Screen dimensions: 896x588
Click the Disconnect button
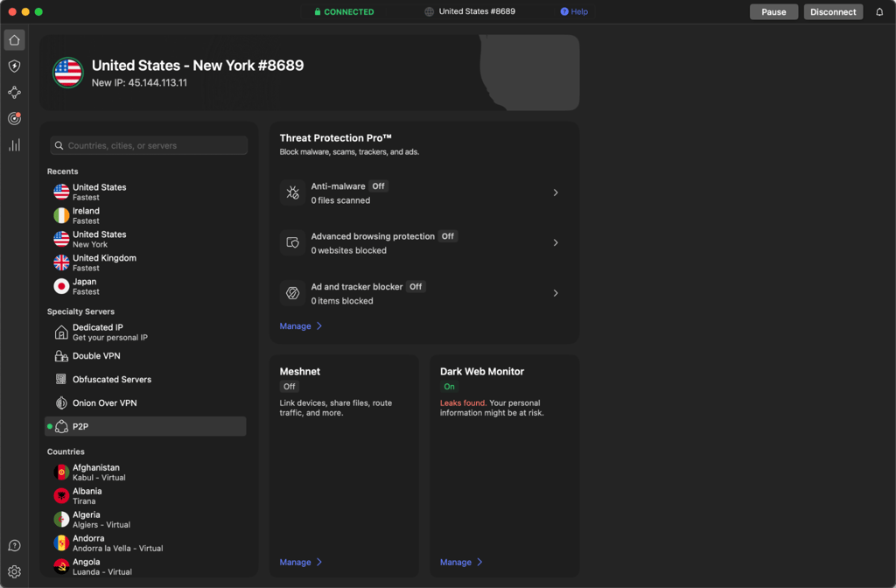tap(833, 12)
